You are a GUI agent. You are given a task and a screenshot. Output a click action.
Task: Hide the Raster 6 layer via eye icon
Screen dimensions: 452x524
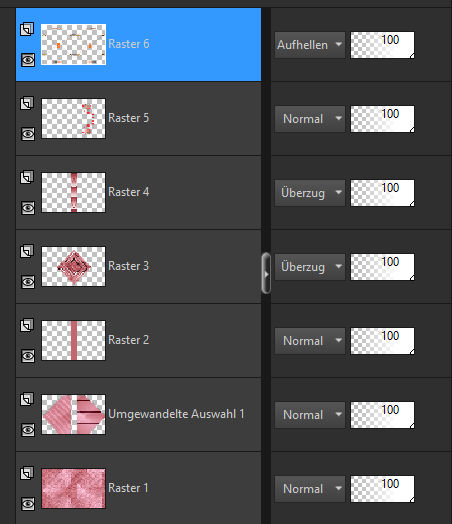click(x=28, y=60)
